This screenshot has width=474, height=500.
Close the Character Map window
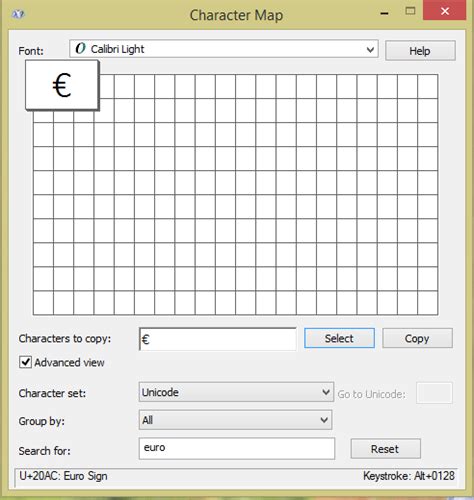tap(445, 11)
